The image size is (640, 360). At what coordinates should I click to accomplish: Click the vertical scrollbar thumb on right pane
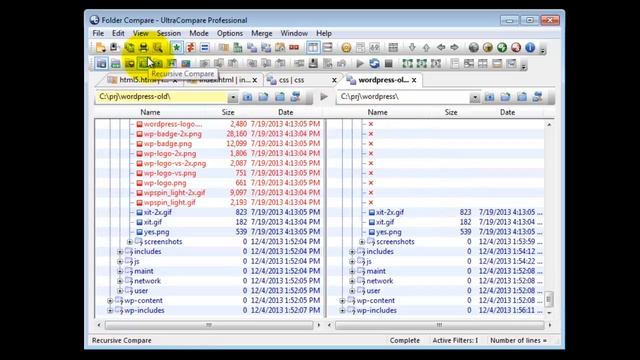tap(549, 299)
